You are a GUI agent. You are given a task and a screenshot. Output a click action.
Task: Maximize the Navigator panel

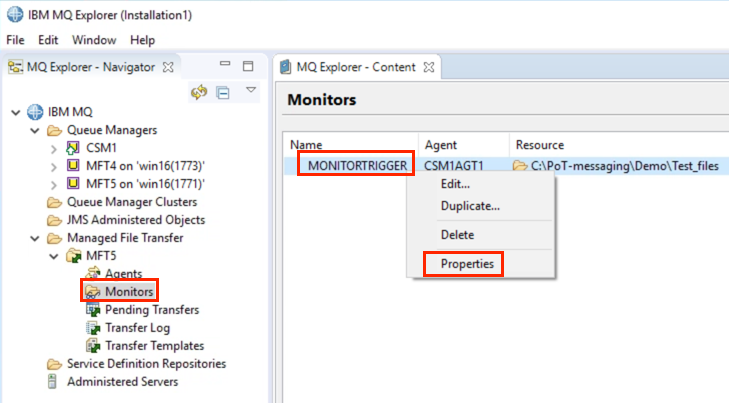click(x=248, y=66)
